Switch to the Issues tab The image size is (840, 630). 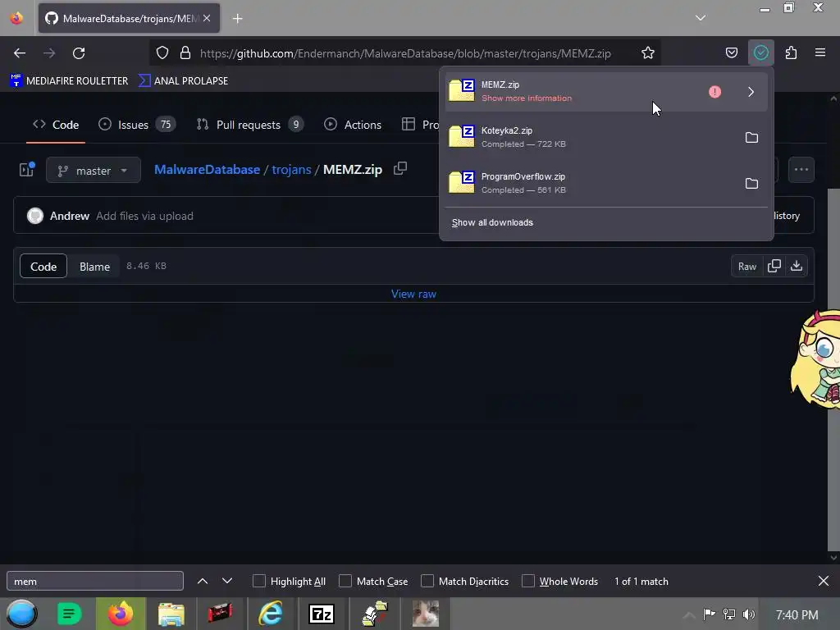(x=137, y=125)
